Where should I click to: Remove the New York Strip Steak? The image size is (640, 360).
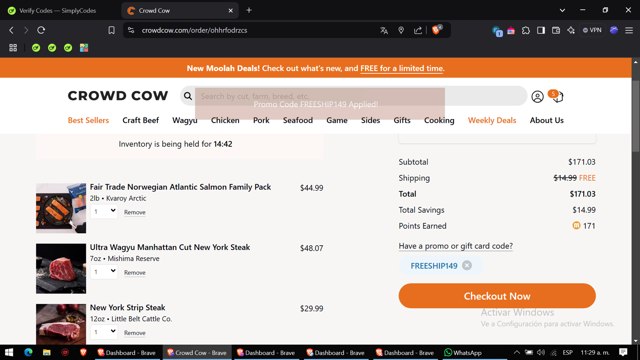135,333
